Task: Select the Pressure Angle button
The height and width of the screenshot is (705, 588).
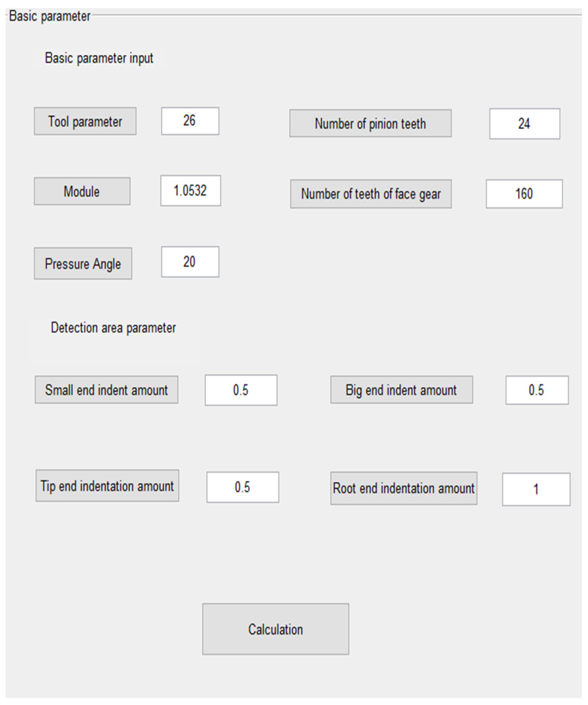Action: tap(83, 264)
